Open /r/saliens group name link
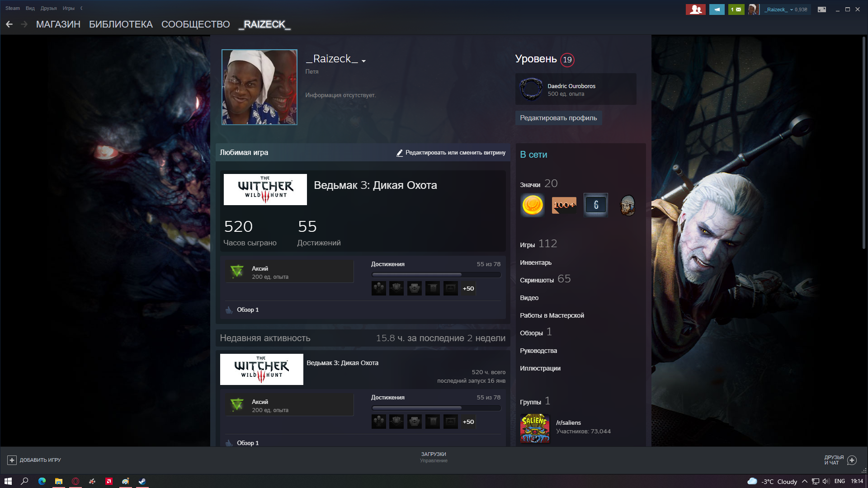This screenshot has width=868, height=488. click(x=568, y=422)
